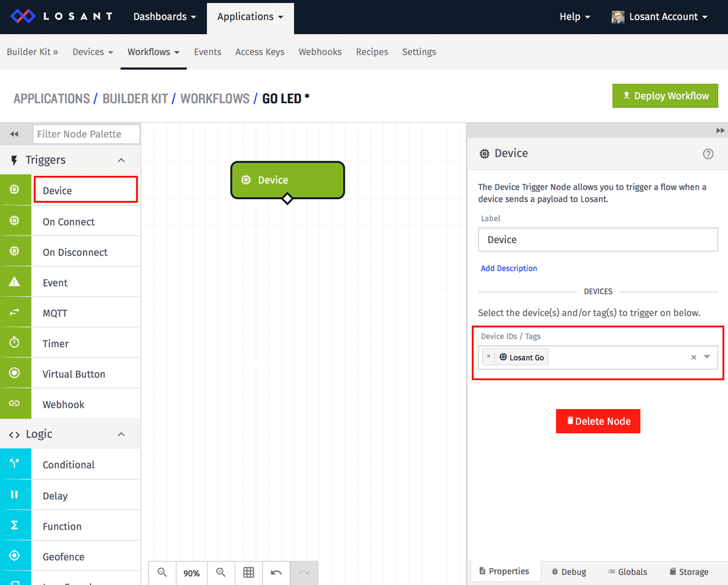The width and height of the screenshot is (728, 585).
Task: Click the Add Description link
Action: click(509, 268)
